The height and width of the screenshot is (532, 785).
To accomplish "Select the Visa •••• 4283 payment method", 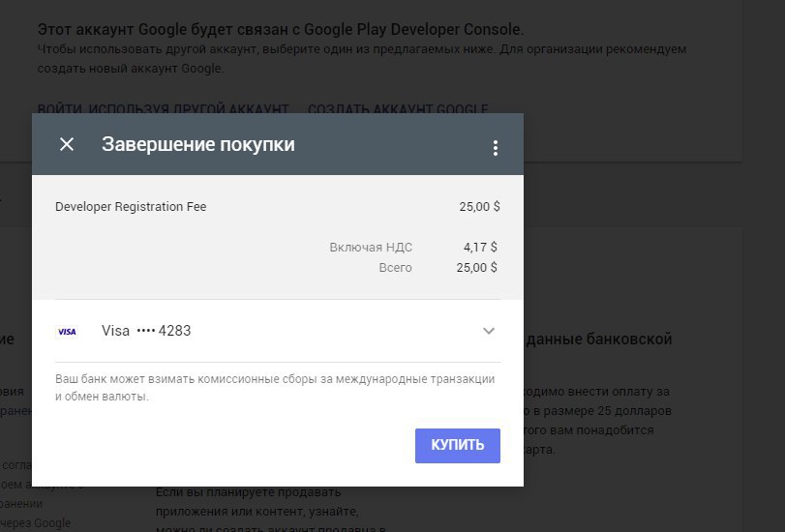I will coord(278,331).
